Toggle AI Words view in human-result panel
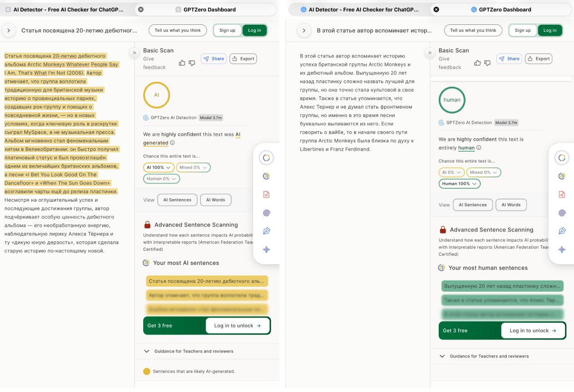This screenshot has height=392, width=574. 511,205
